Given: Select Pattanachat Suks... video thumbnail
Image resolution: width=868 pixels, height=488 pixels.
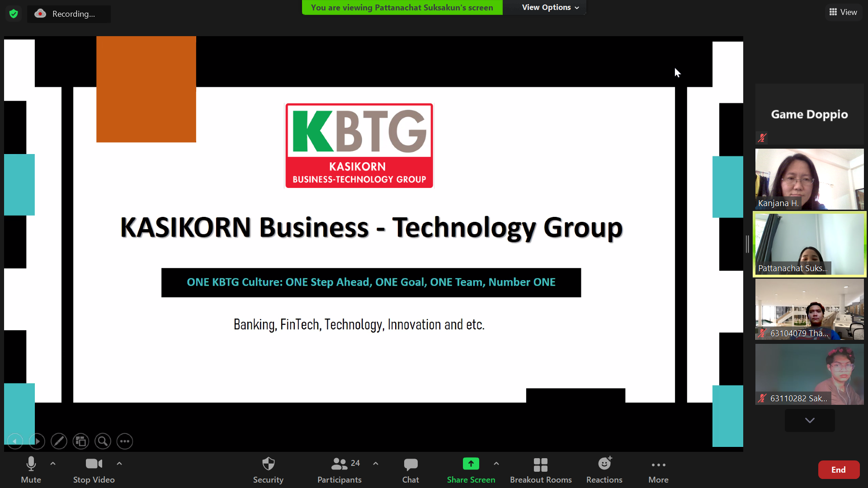Looking at the screenshot, I should click(809, 244).
